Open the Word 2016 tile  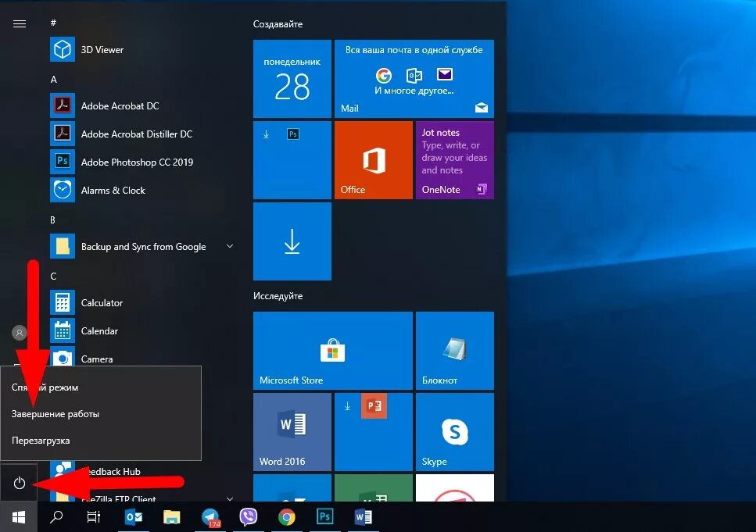click(292, 432)
